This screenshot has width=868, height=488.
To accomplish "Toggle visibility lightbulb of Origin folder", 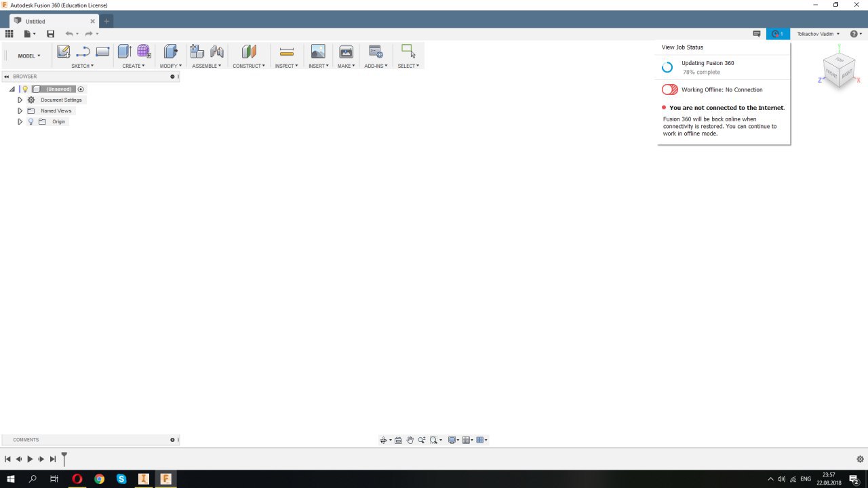I will pyautogui.click(x=31, y=121).
